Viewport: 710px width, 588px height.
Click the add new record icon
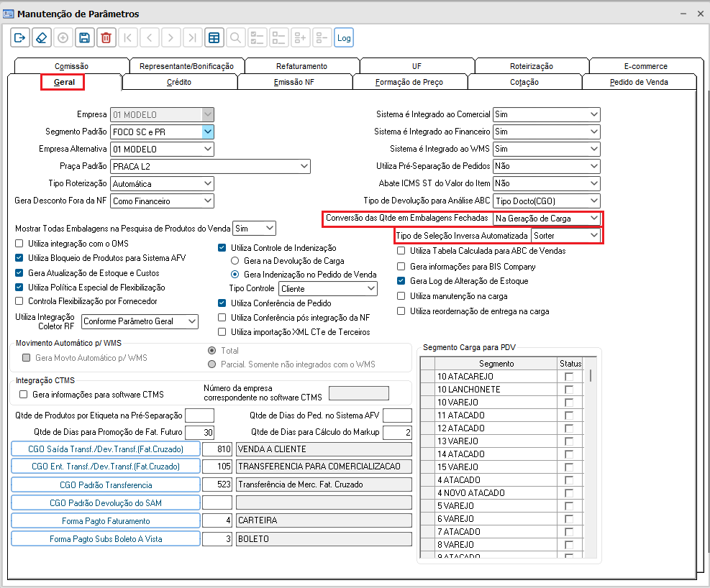(63, 38)
